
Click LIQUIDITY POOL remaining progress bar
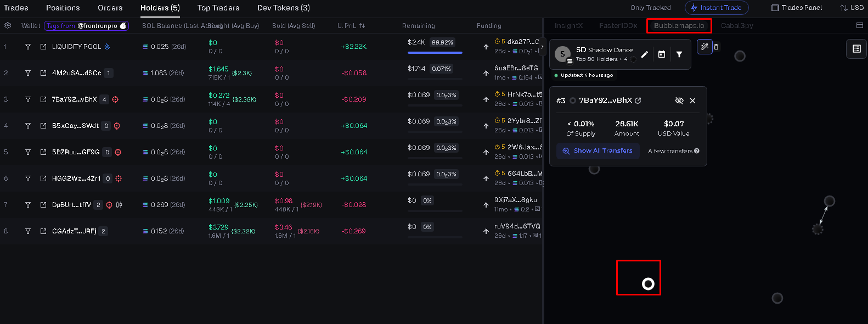tap(435, 53)
